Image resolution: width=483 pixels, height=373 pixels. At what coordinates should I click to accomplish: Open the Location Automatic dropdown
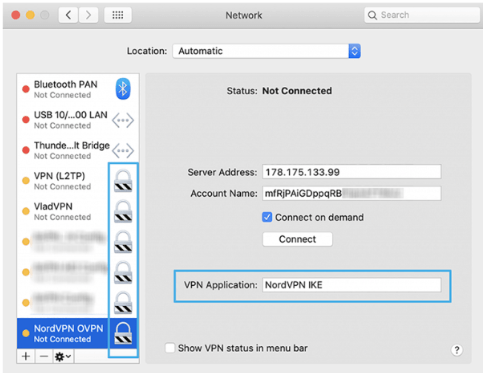(266, 51)
